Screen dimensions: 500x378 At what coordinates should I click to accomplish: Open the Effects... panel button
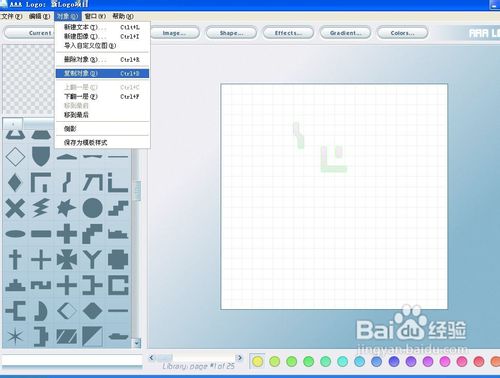pyautogui.click(x=288, y=33)
